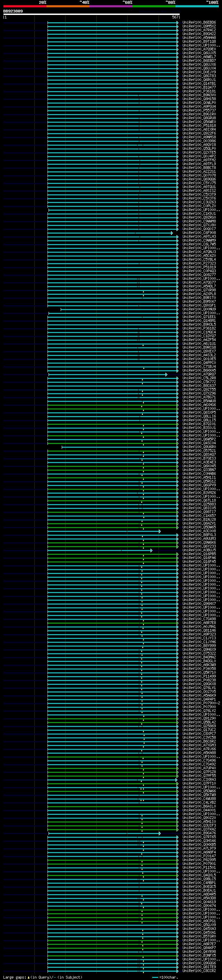Image resolution: width=222 pixels, height=980 pixels.
Task: Select UniRef100_C5YJ75 label
Action: tap(199, 183)
